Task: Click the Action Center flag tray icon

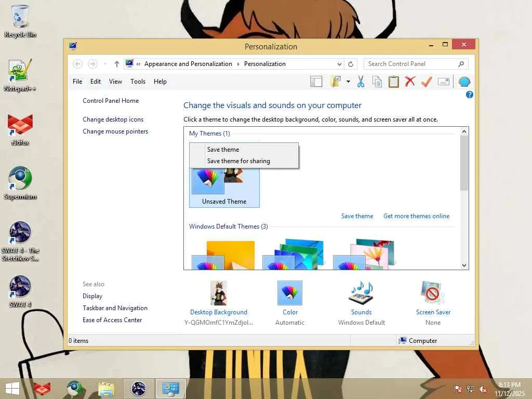Action: (x=458, y=389)
